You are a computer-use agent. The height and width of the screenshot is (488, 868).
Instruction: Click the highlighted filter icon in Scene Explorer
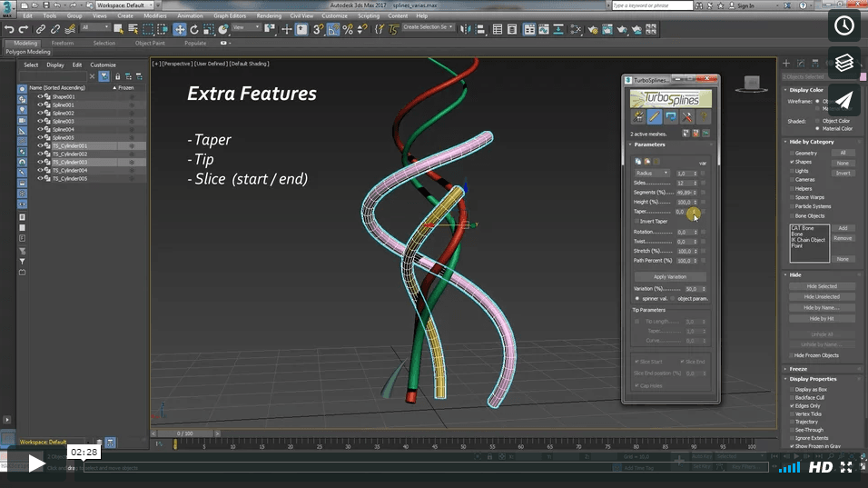pos(104,76)
